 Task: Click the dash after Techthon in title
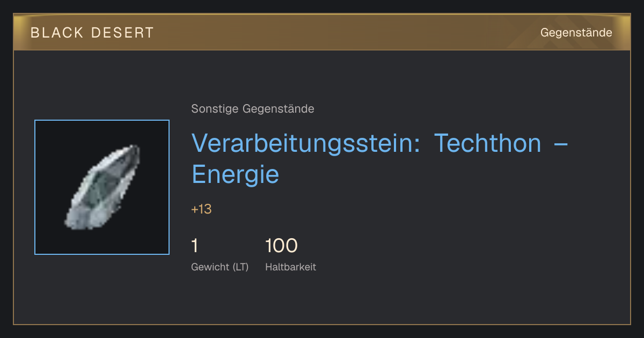point(560,144)
